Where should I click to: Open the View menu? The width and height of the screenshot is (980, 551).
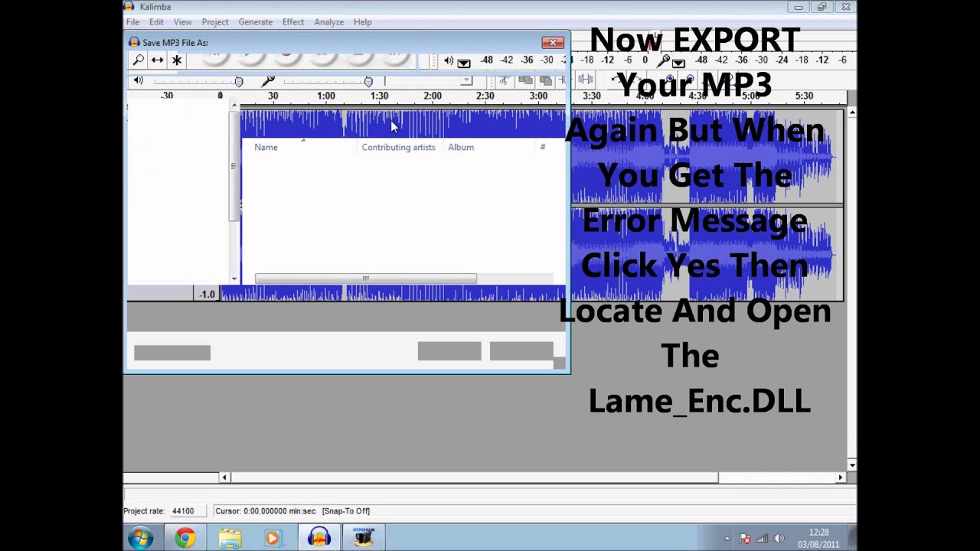point(182,22)
